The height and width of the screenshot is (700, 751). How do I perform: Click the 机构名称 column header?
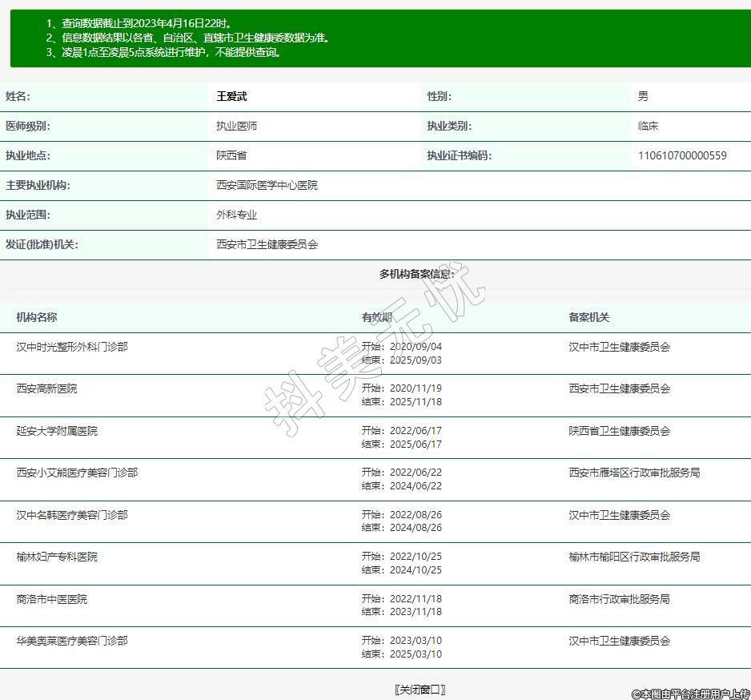coord(37,317)
